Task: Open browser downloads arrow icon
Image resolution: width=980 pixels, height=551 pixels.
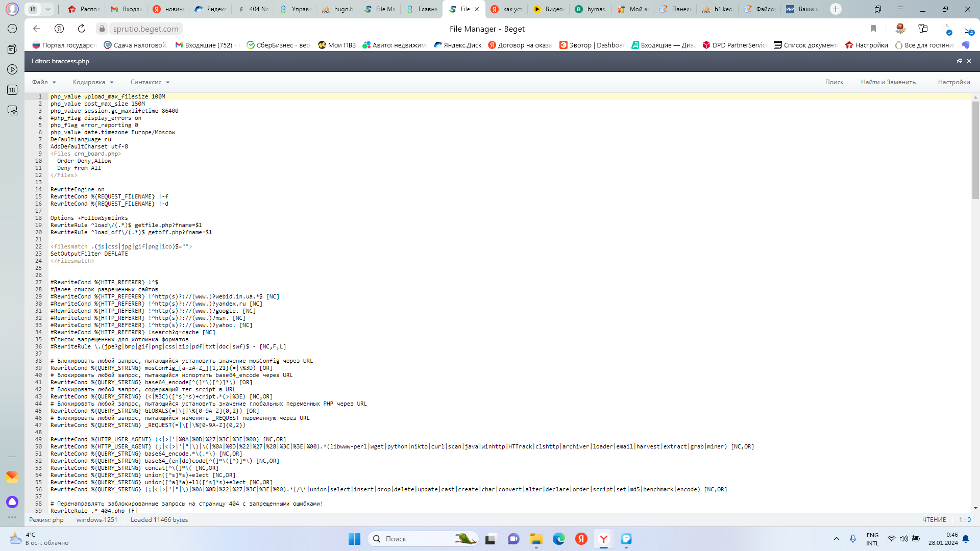Action: (968, 29)
